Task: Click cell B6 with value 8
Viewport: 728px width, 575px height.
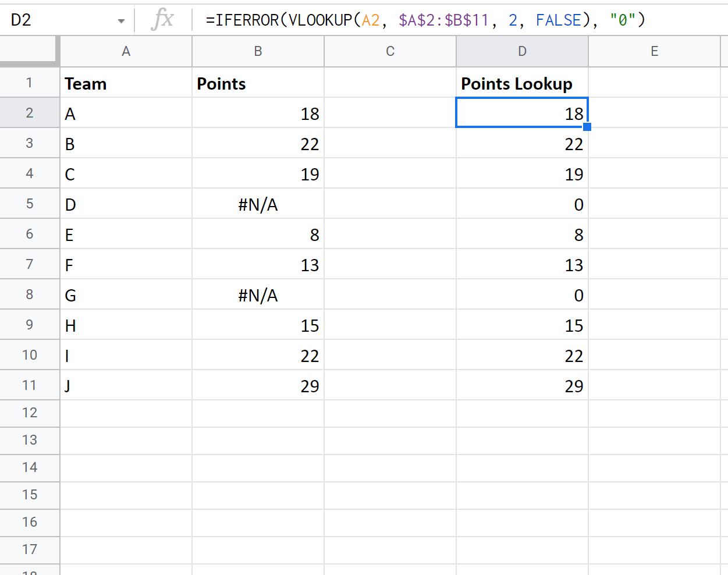Action: coord(258,234)
